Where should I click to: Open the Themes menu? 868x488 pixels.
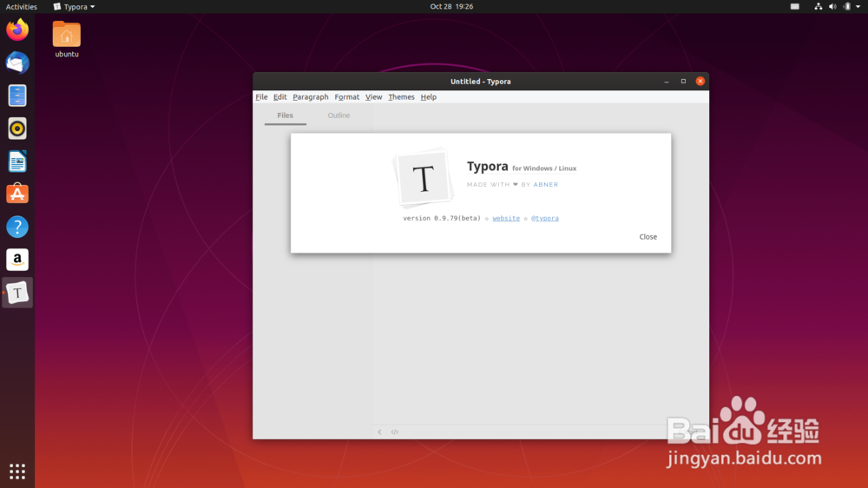(x=401, y=97)
